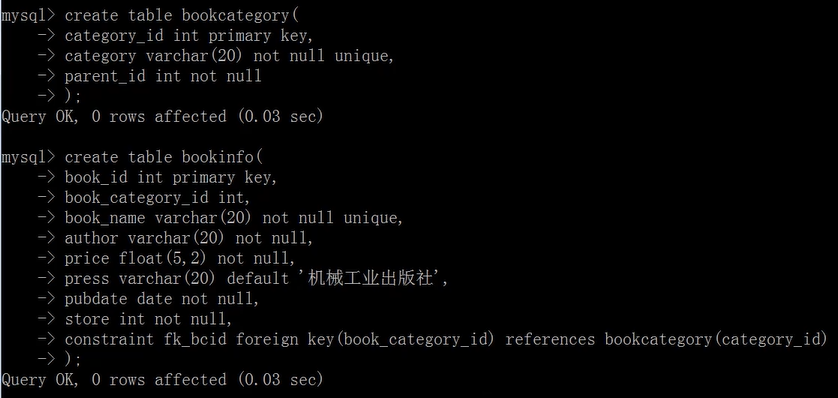Click the 'parent_id int not null' line

point(163,76)
